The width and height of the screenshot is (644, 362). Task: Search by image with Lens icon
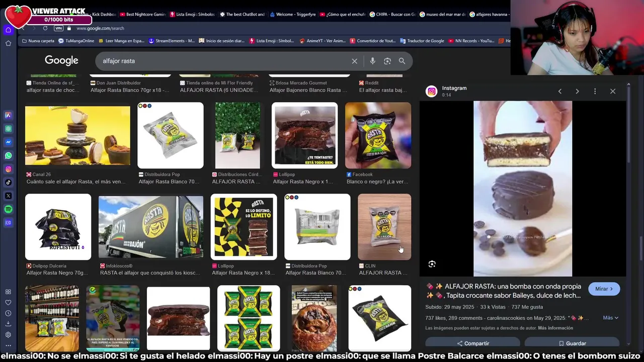pos(387,61)
